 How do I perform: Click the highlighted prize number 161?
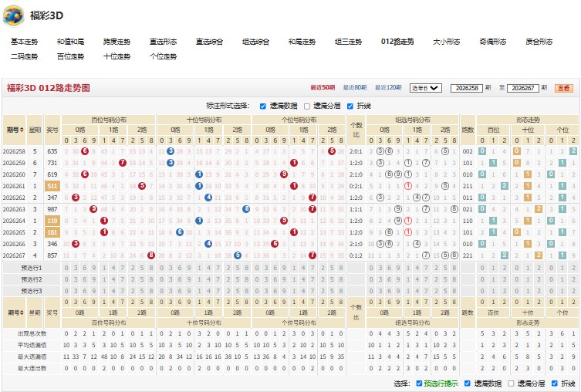pyautogui.click(x=52, y=232)
